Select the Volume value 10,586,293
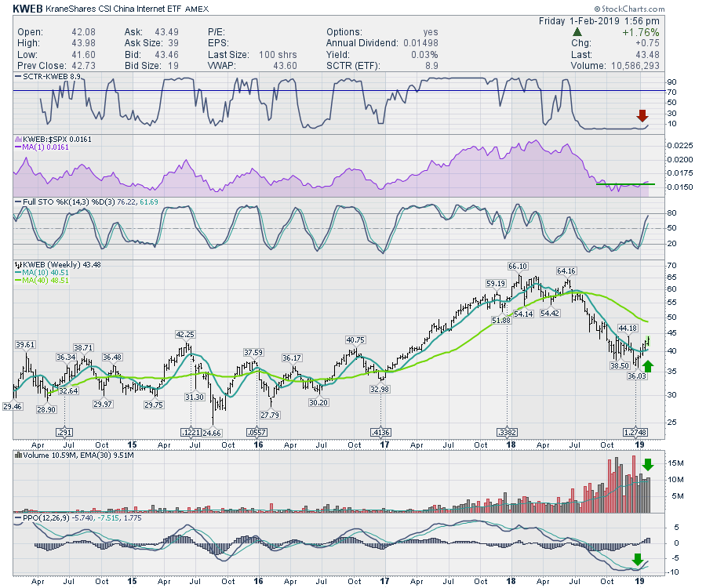Image resolution: width=706 pixels, height=588 pixels. tap(635, 66)
